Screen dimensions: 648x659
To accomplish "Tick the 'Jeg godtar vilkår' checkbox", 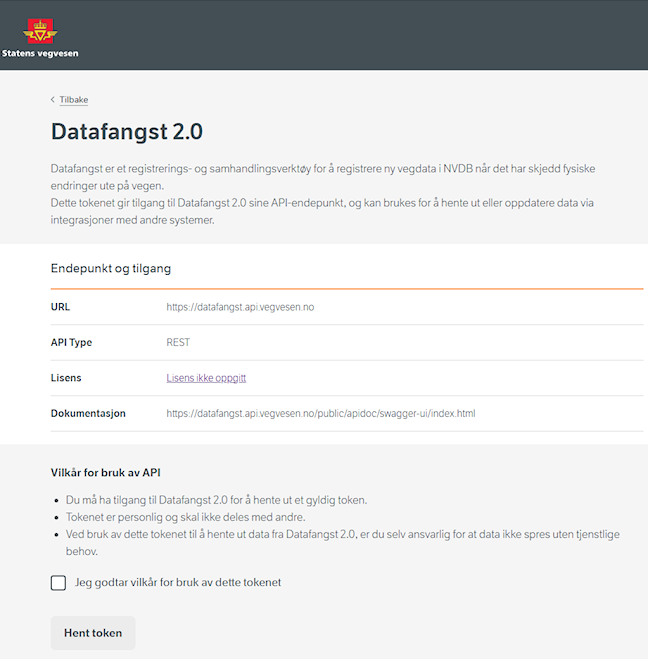I will tap(58, 583).
